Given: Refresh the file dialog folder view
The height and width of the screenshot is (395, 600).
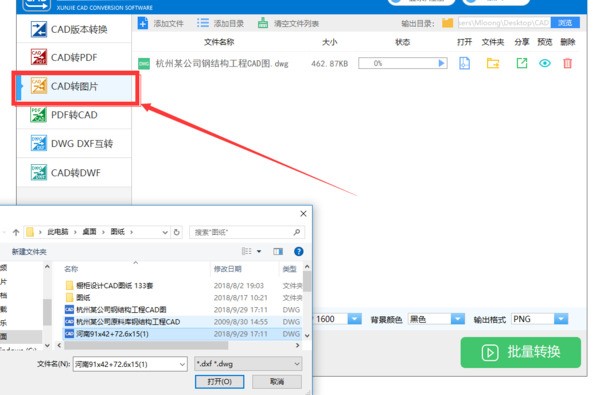Looking at the screenshot, I should click(x=176, y=232).
